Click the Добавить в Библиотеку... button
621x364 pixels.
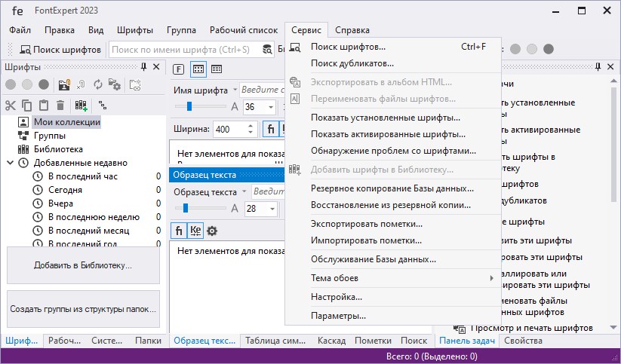pyautogui.click(x=83, y=265)
